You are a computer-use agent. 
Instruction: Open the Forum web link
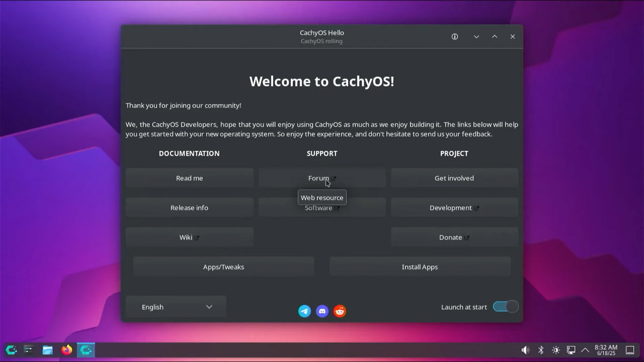click(322, 178)
